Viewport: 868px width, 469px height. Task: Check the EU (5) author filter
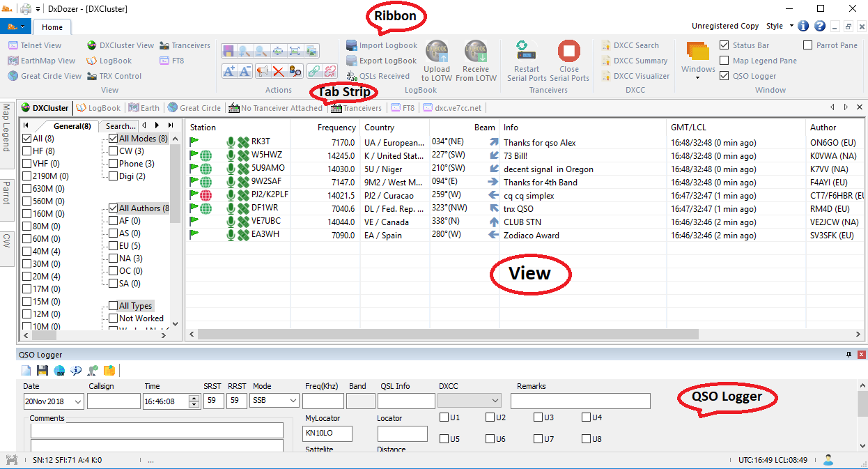coord(114,246)
